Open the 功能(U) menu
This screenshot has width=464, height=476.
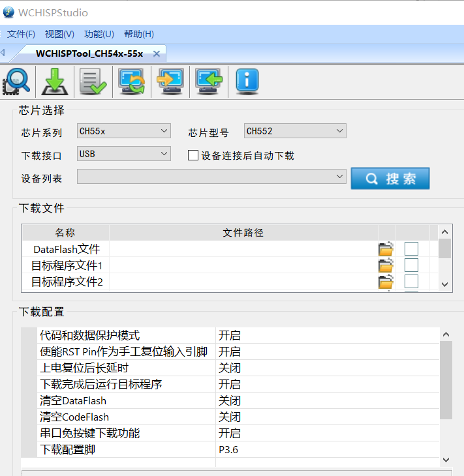[99, 34]
